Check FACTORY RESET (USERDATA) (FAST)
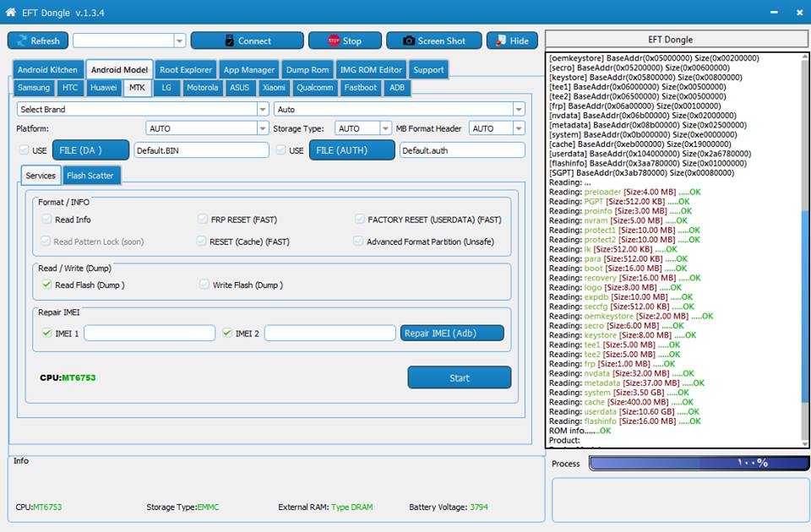 tap(360, 220)
